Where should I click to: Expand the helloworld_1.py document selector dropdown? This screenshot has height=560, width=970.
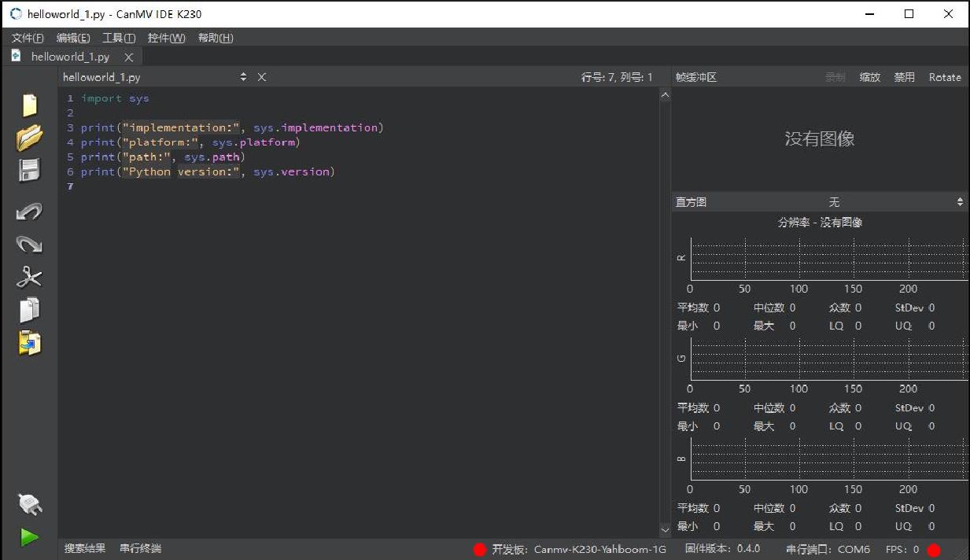243,77
